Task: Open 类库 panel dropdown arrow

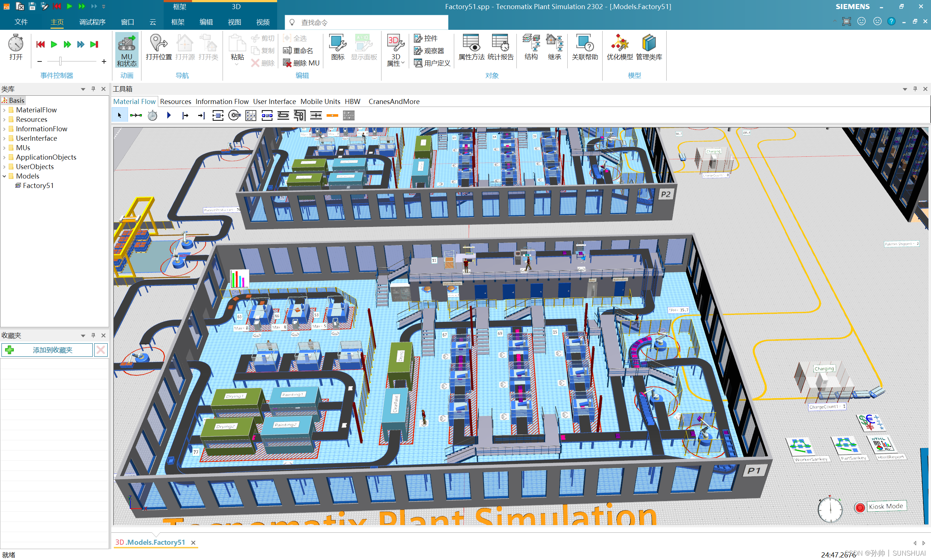Action: click(x=83, y=89)
